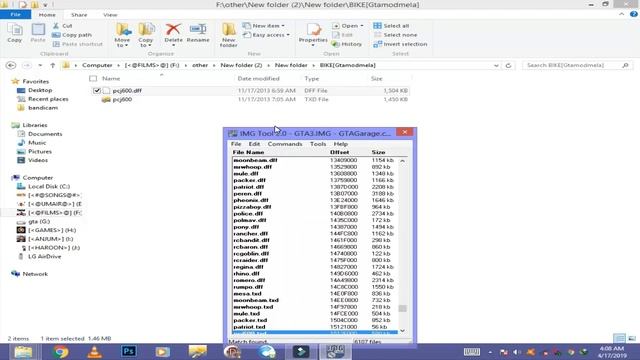Screen dimensions: 640x360
Task: Open IMG Tool Commands menu
Action: 285,144
